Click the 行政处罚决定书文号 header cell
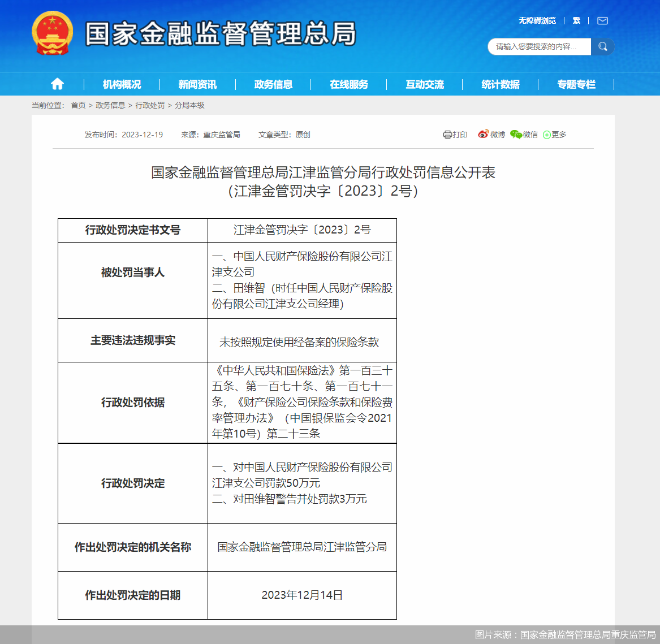Viewport: 660px width, 644px height. click(x=132, y=230)
